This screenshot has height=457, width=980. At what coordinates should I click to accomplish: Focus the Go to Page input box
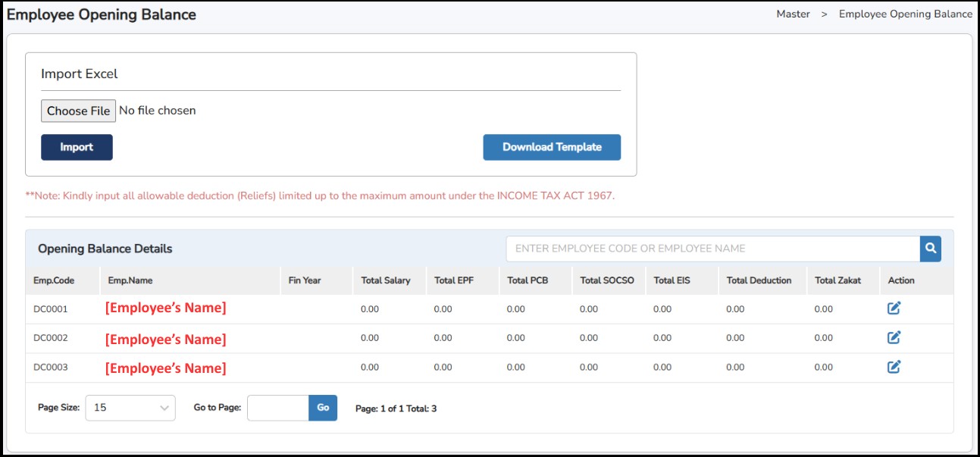pyautogui.click(x=277, y=408)
